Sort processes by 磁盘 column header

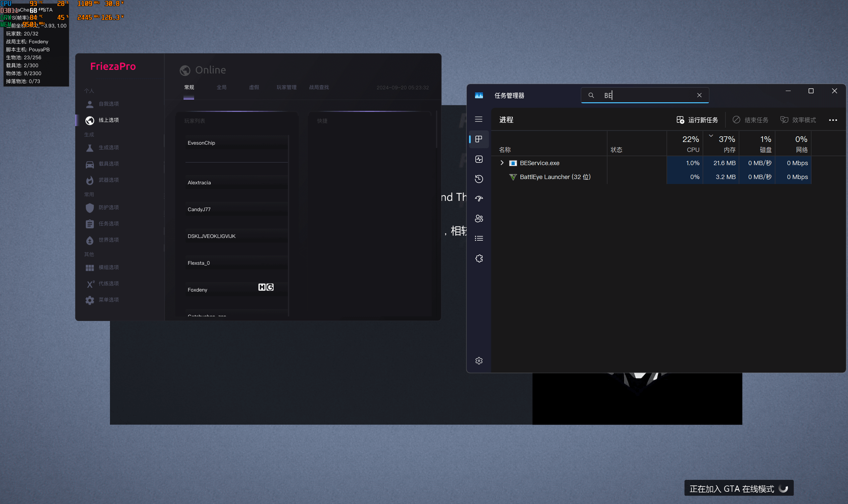pyautogui.click(x=757, y=144)
